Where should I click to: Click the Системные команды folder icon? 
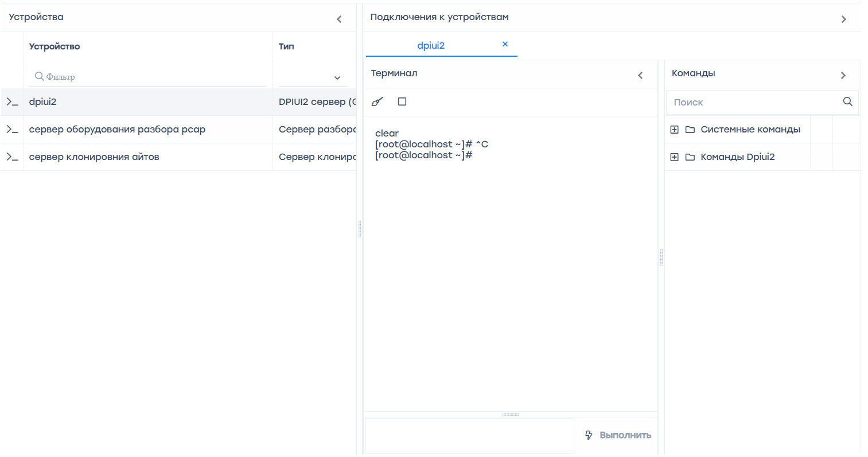(x=690, y=130)
